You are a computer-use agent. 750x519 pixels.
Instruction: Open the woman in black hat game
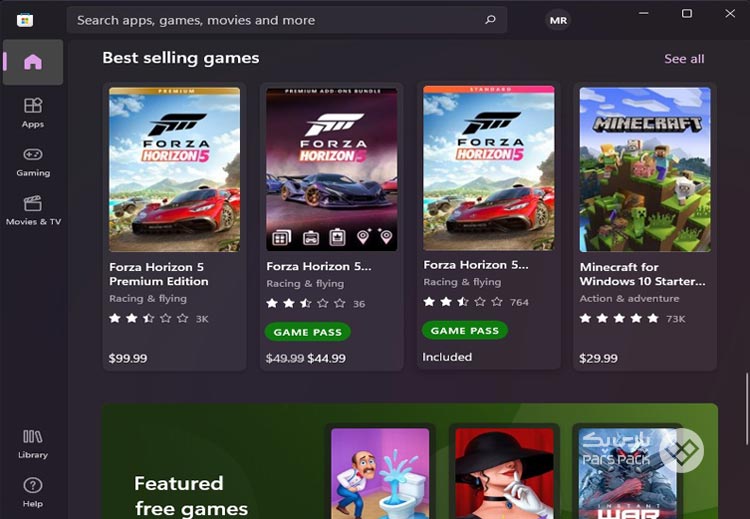504,474
